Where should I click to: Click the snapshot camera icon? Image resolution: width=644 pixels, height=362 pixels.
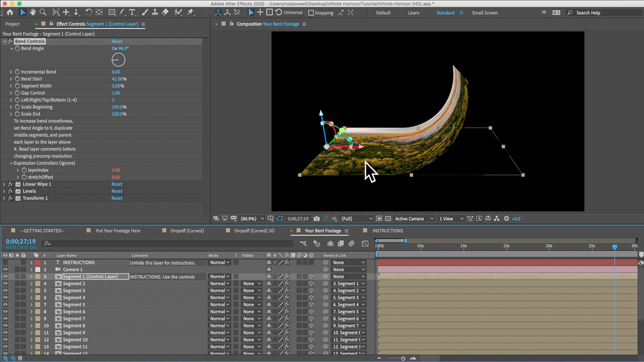tap(316, 219)
